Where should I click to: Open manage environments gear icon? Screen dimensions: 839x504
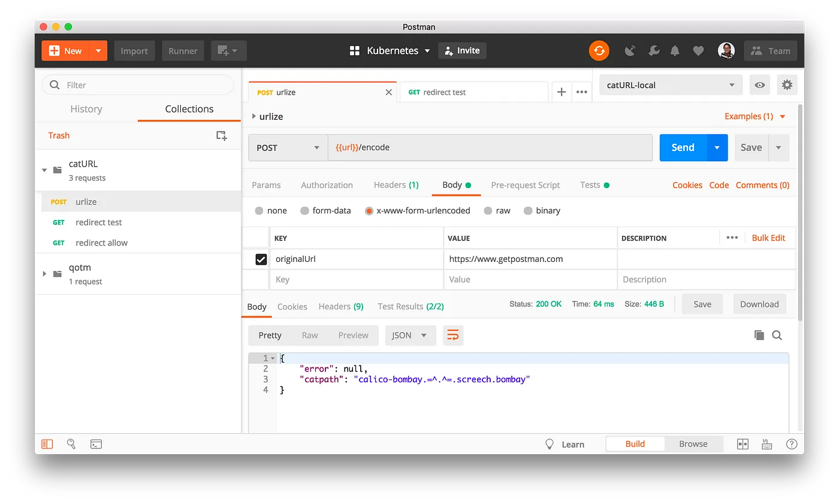coord(787,85)
